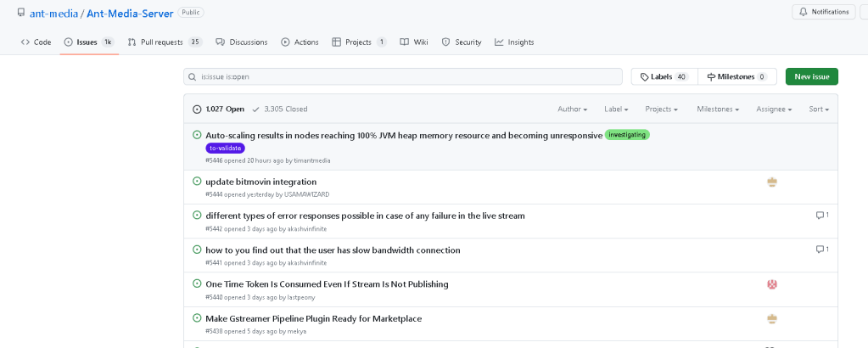Click the repository book icon
The width and height of the screenshot is (868, 348).
pyautogui.click(x=21, y=12)
